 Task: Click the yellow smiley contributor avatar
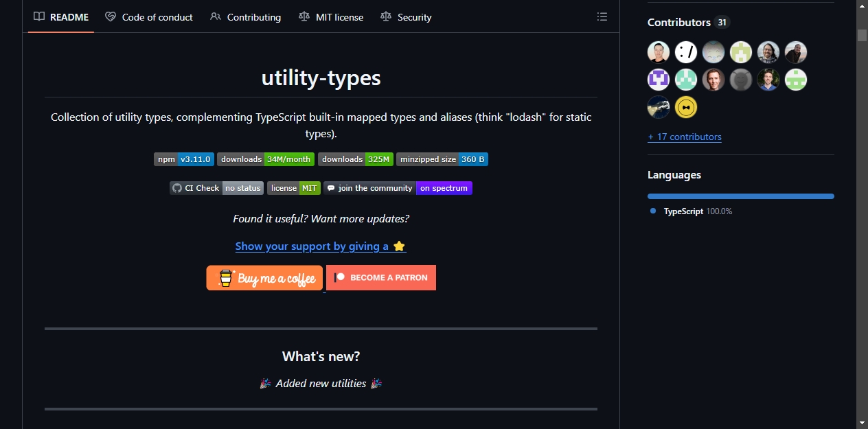tap(686, 107)
